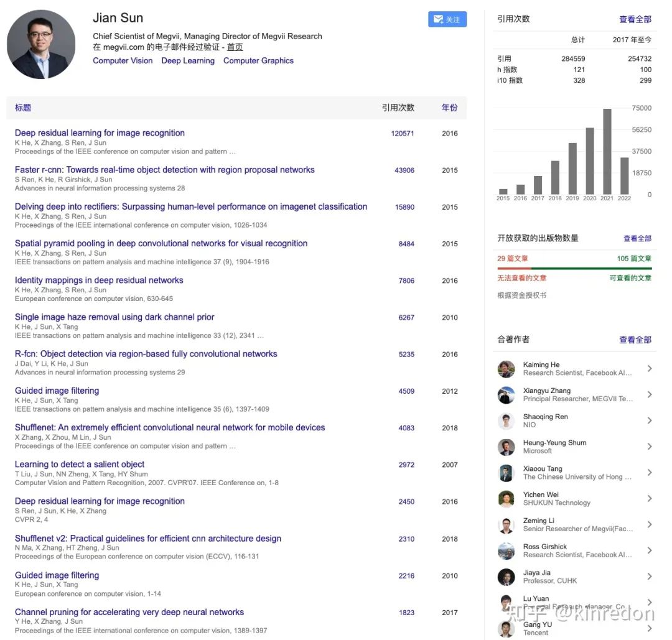
Task: Click Zeming Li's avatar icon
Action: [x=506, y=525]
